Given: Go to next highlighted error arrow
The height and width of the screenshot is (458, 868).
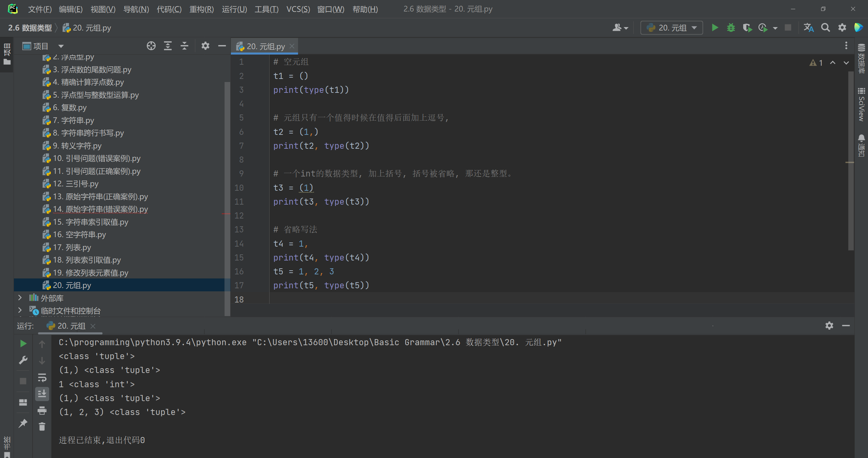Looking at the screenshot, I should 846,63.
